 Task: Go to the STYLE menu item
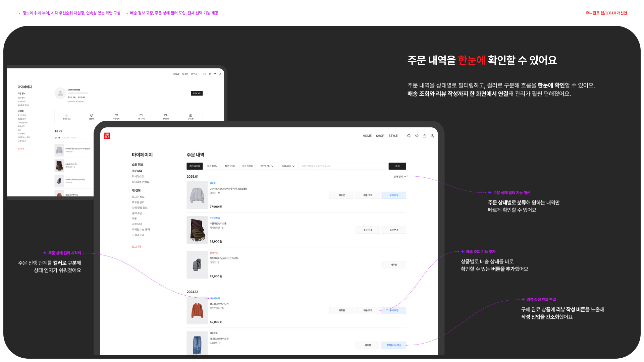[x=393, y=136]
